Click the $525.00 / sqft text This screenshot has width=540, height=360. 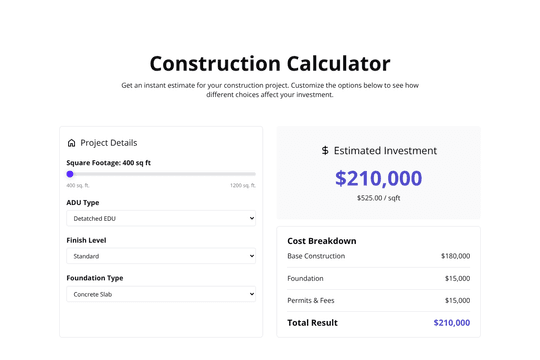click(x=378, y=198)
